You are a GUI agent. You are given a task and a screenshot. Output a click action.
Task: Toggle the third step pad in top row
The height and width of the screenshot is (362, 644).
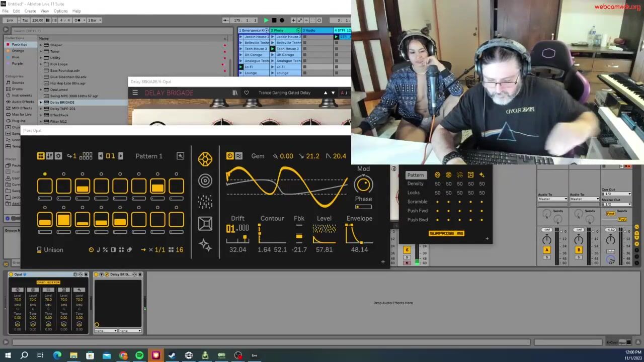coord(83,187)
